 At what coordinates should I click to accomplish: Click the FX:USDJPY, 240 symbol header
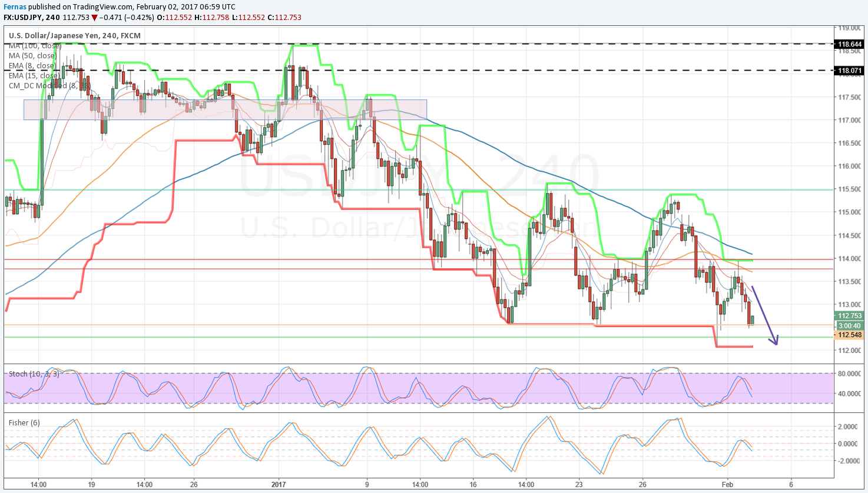[x=32, y=18]
